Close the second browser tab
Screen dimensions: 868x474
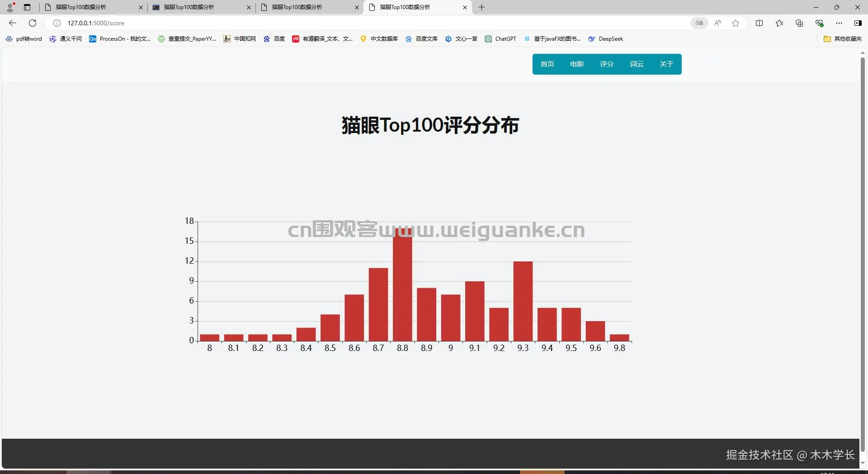coord(249,7)
